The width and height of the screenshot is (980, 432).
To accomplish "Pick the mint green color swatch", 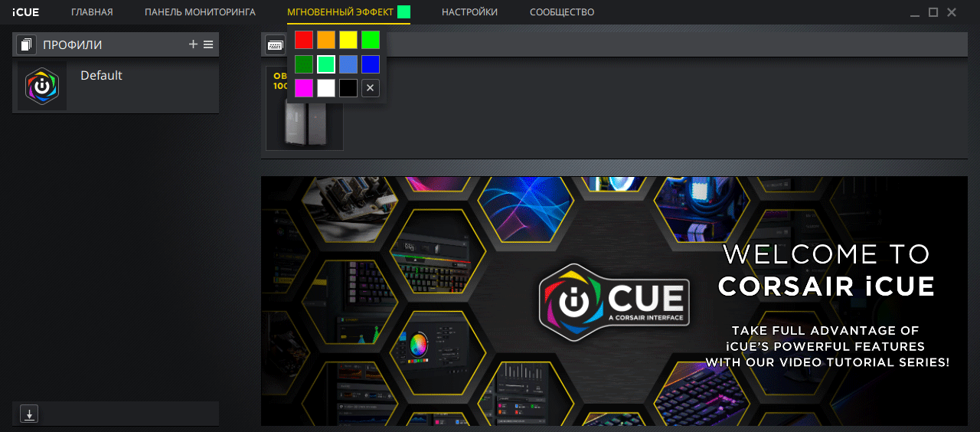I will click(x=326, y=64).
